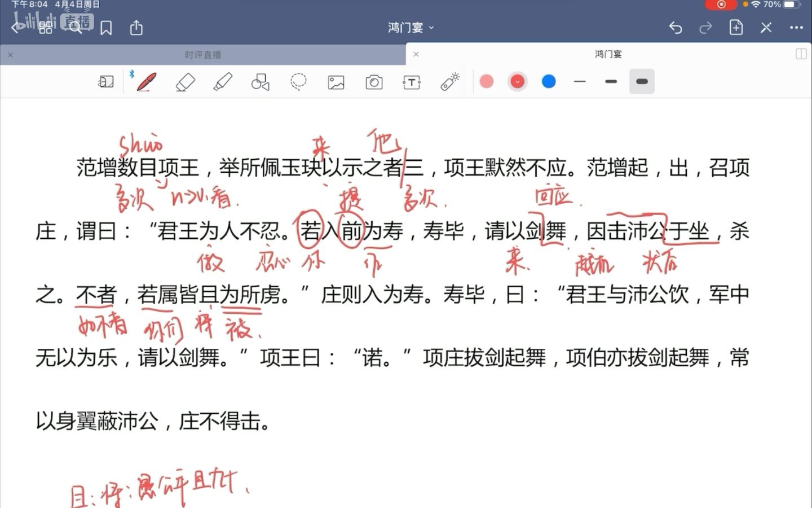The width and height of the screenshot is (812, 508).
Task: Open the more options menu
Action: 796,28
